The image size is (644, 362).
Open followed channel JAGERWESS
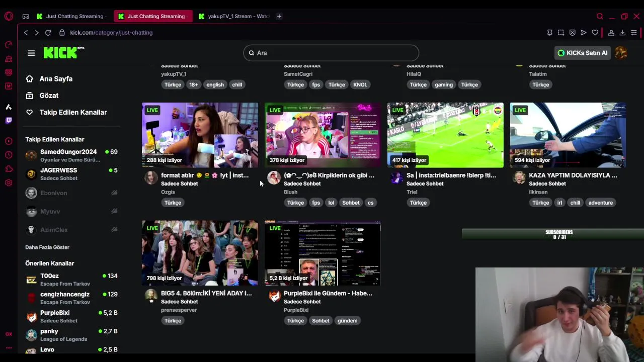click(x=71, y=174)
